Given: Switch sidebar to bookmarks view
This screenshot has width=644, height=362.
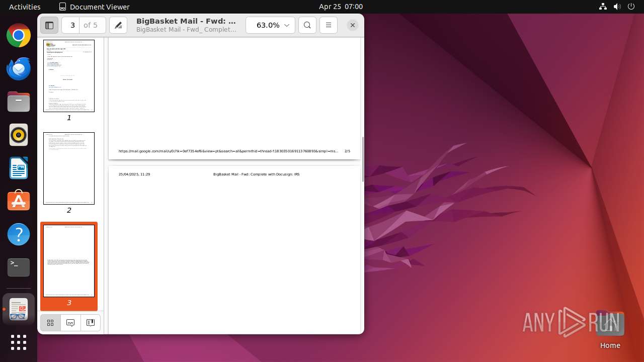Looking at the screenshot, I should [91, 323].
